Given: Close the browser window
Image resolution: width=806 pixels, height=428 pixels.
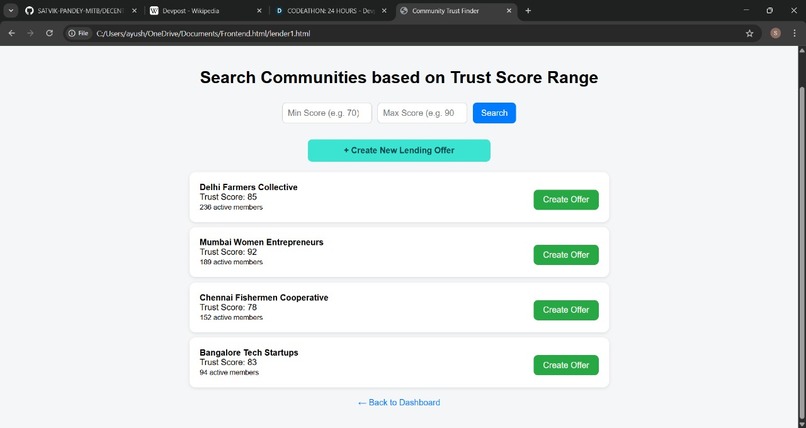Looking at the screenshot, I should [793, 10].
